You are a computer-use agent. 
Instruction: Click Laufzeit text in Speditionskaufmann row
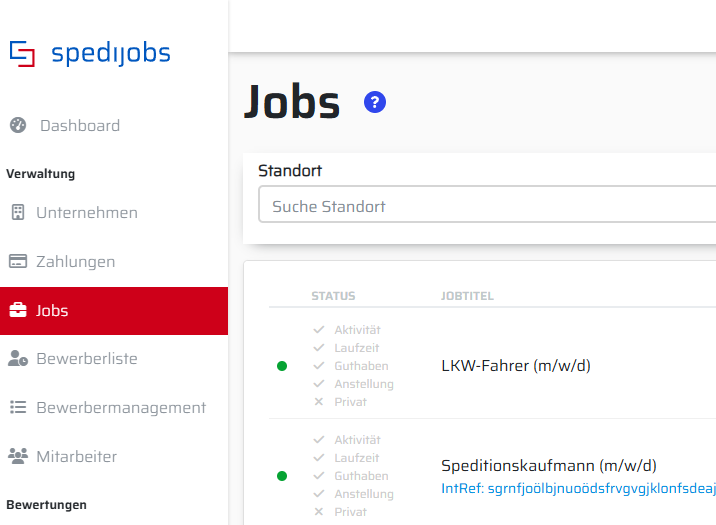(x=357, y=458)
